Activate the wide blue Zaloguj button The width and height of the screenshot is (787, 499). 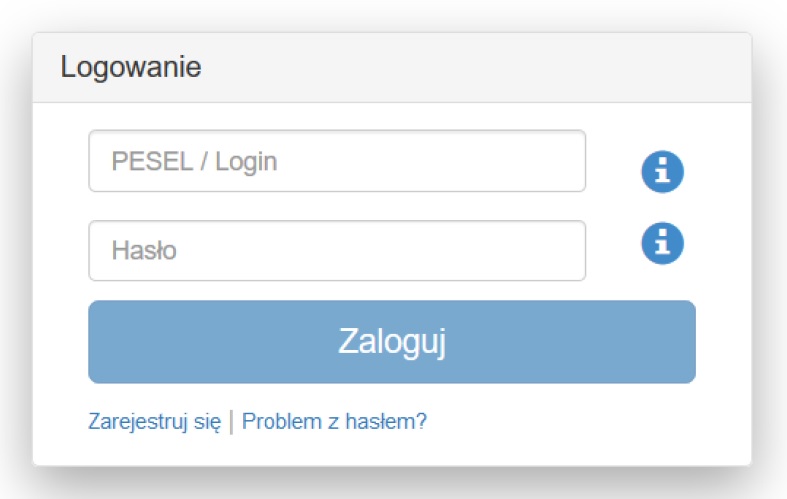pos(392,342)
